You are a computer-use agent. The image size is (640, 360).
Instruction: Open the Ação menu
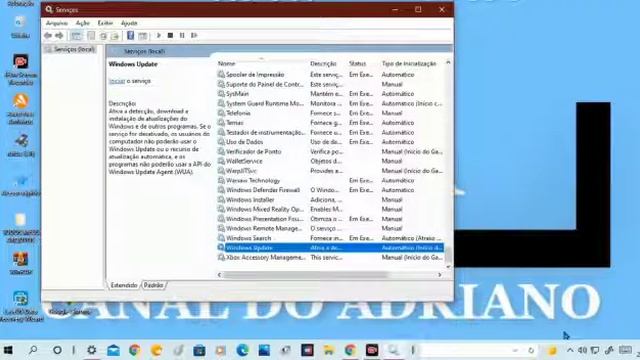click(x=82, y=23)
